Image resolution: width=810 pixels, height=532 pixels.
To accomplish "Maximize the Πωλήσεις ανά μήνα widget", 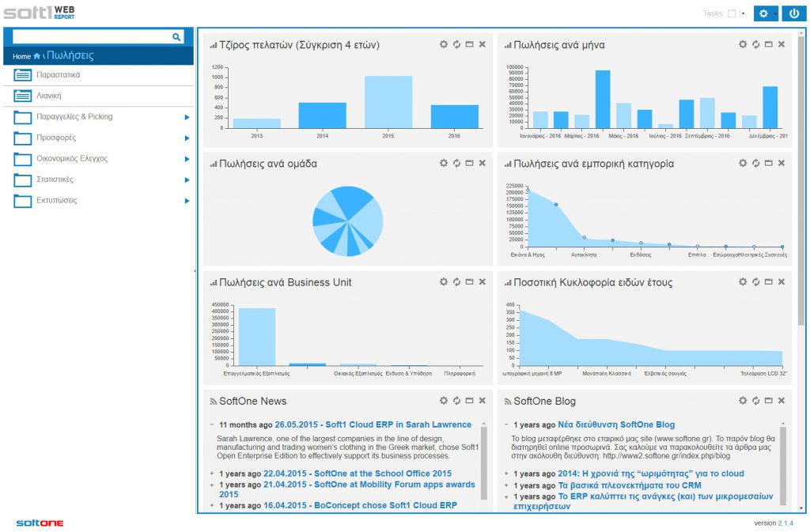I will [x=768, y=44].
